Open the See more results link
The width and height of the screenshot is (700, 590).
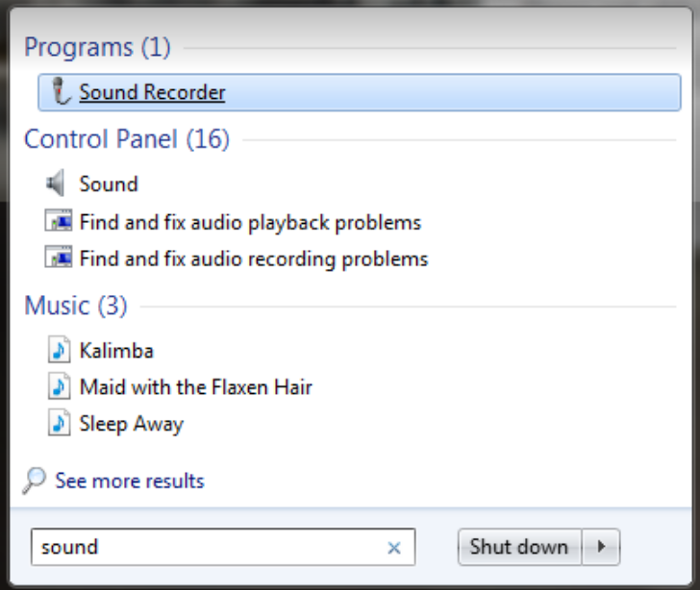(x=130, y=480)
